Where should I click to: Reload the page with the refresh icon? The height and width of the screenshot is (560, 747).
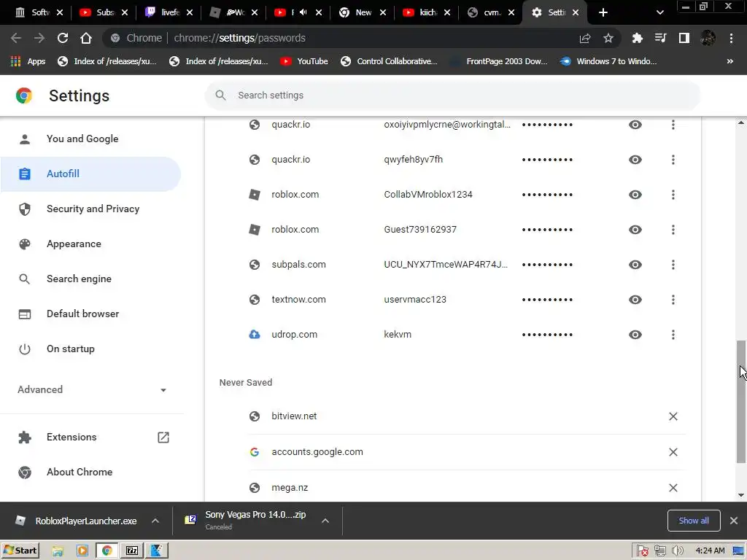63,38
